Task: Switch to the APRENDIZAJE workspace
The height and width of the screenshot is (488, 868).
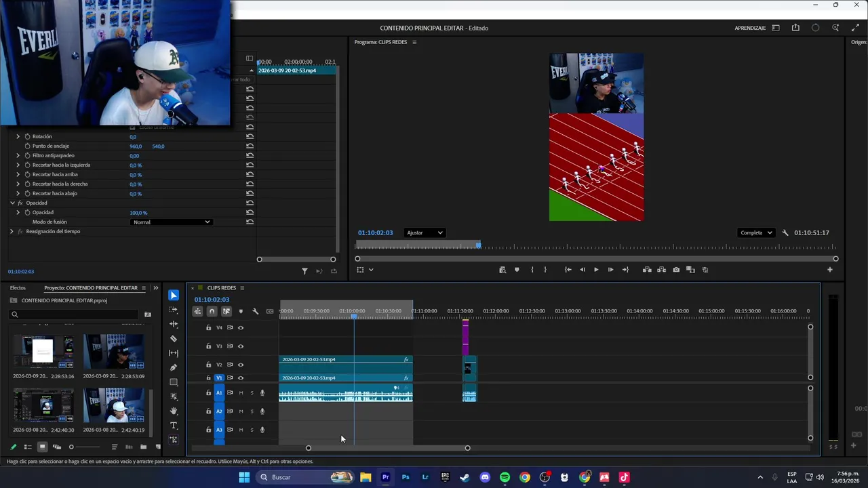Action: coord(750,28)
